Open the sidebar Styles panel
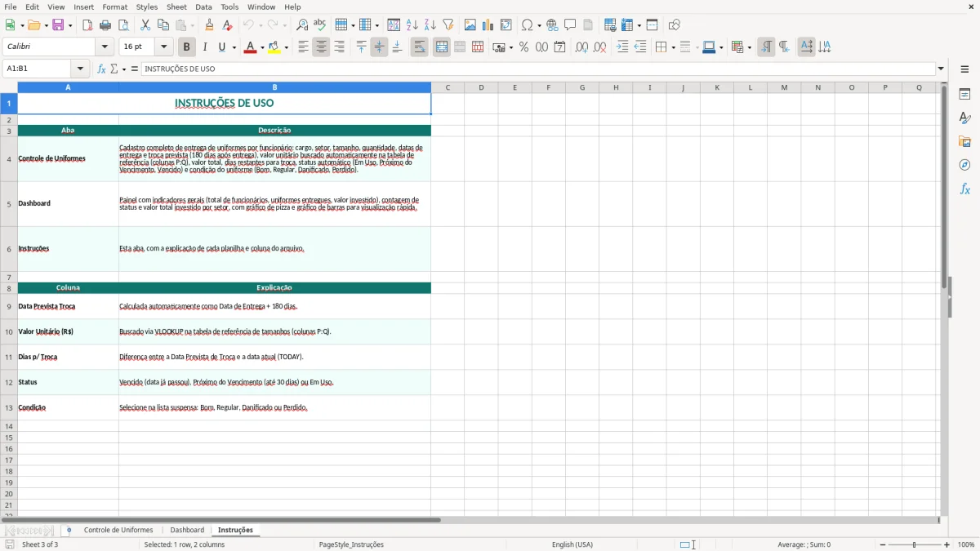980x551 pixels. 964,118
